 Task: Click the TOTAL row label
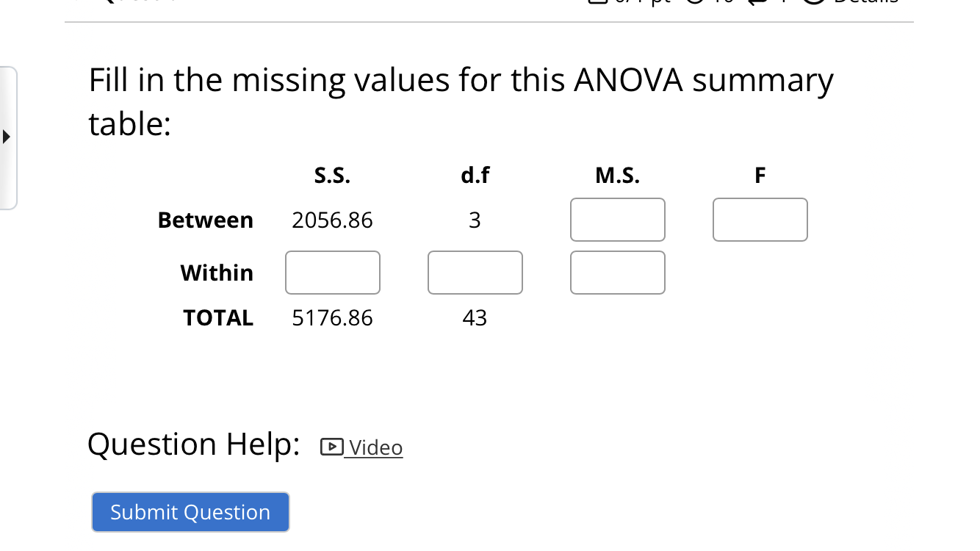pyautogui.click(x=217, y=318)
